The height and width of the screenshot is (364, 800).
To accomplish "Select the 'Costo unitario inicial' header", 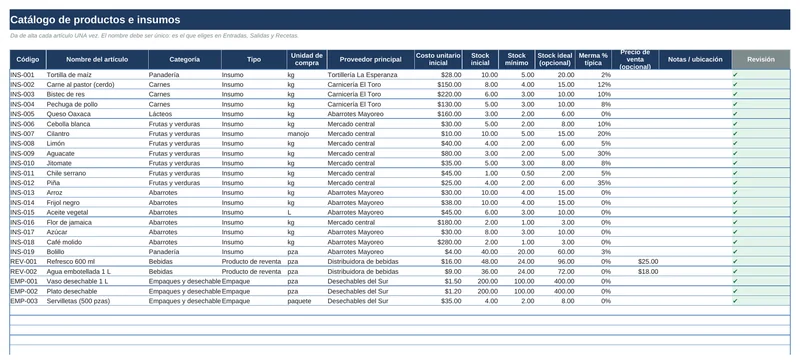I will [x=438, y=60].
